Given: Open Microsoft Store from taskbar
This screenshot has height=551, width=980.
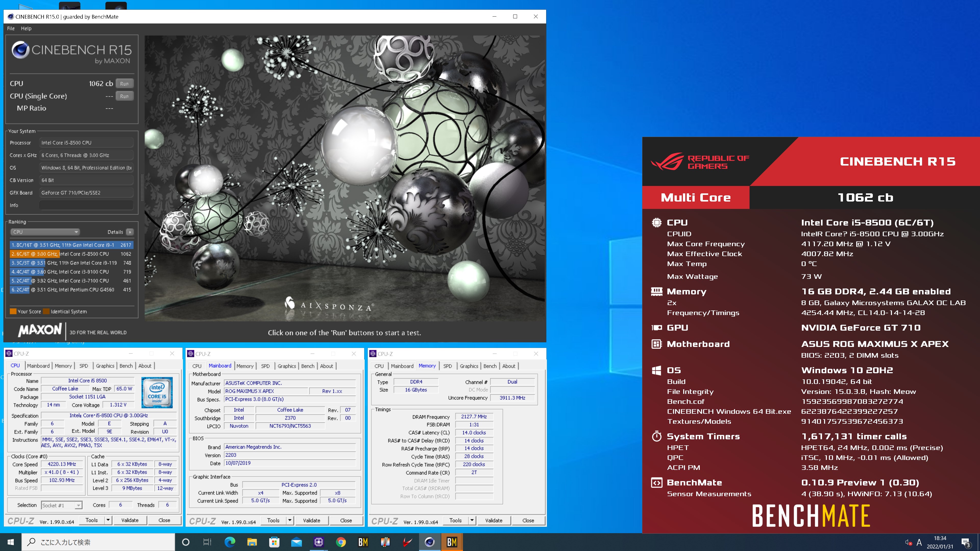Looking at the screenshot, I should [274, 542].
